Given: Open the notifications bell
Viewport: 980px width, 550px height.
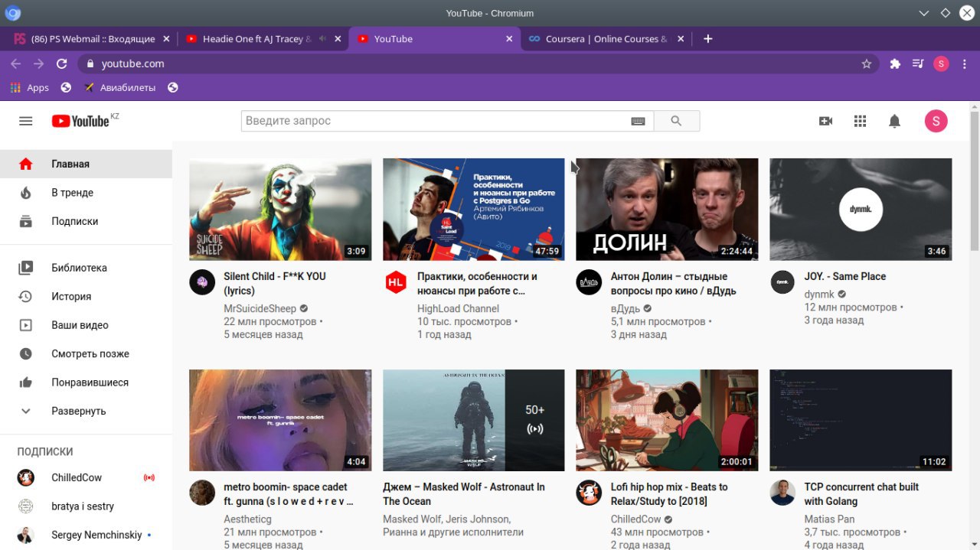Looking at the screenshot, I should tap(894, 121).
